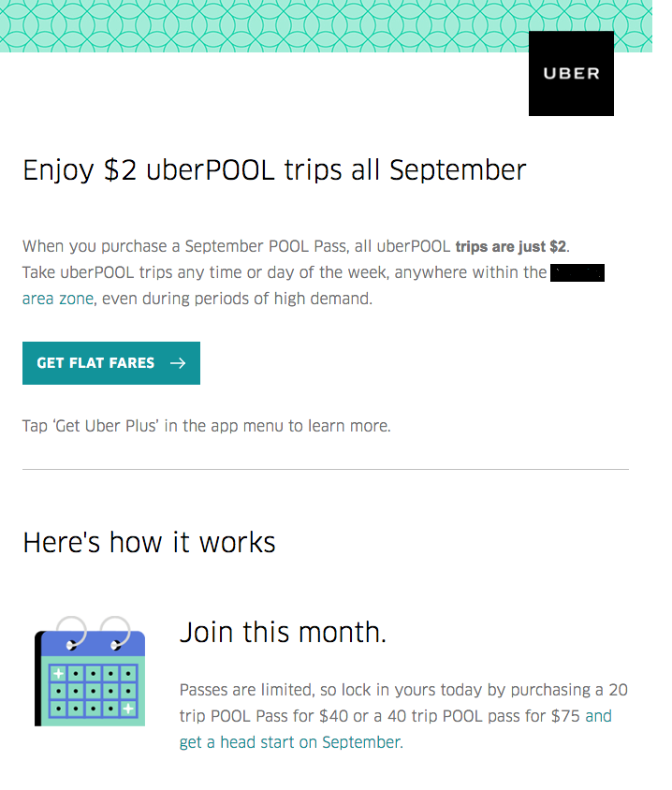Click the horizontal divider line
Screen dimensions: 672x790
(326, 469)
